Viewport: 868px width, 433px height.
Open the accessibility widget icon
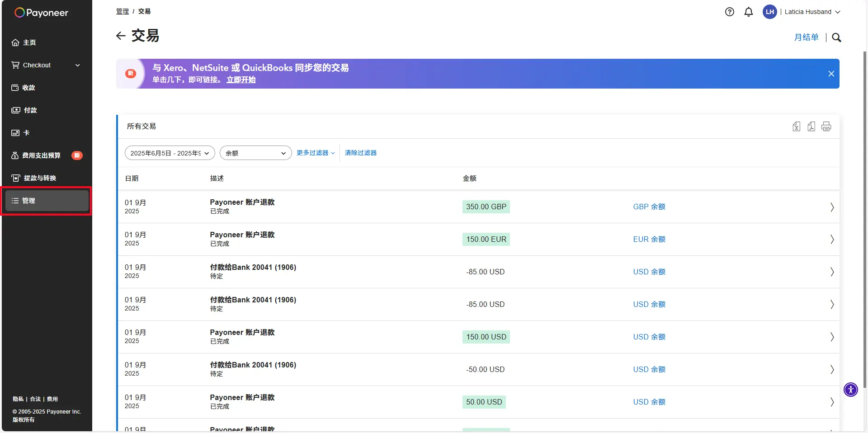[851, 389]
